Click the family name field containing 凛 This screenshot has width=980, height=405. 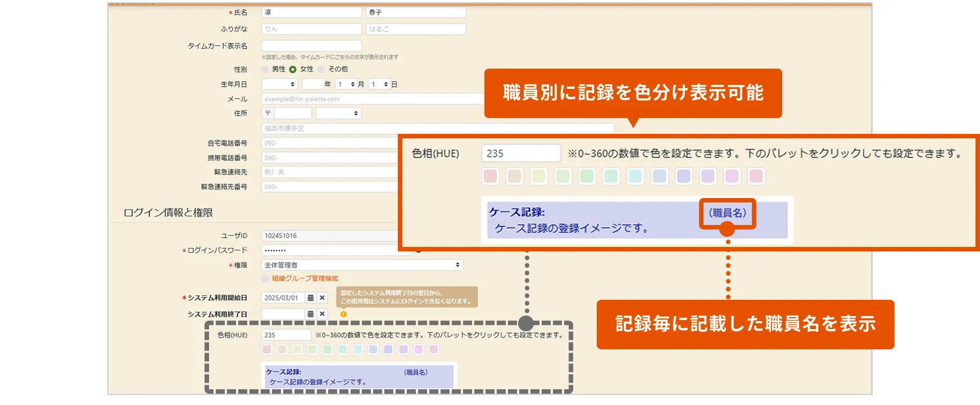pos(312,12)
